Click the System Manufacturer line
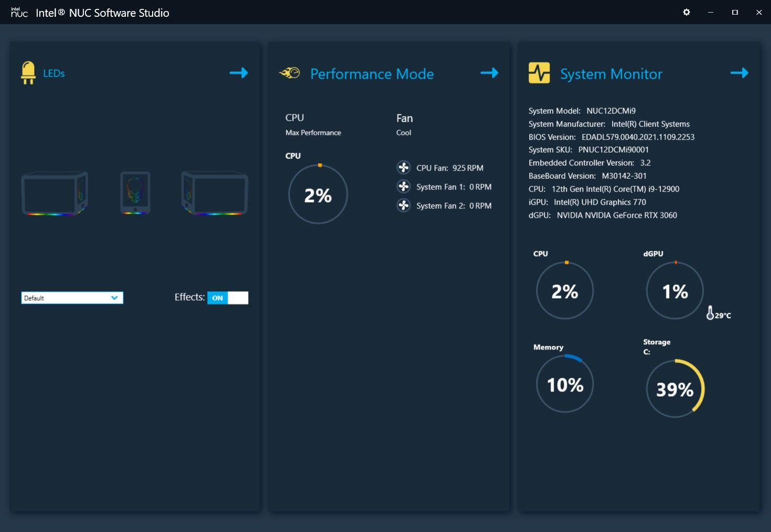 pos(609,124)
